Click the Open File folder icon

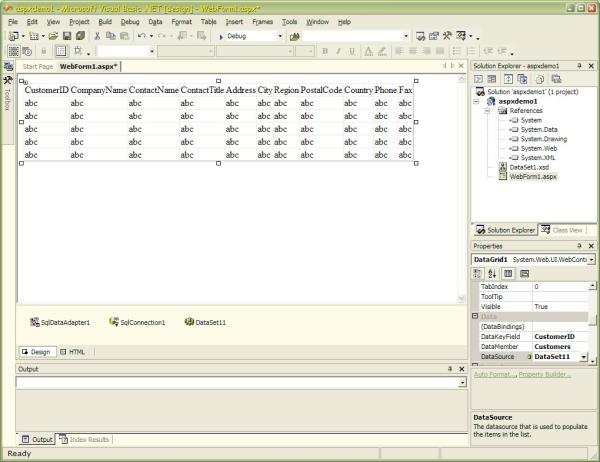(x=53, y=36)
